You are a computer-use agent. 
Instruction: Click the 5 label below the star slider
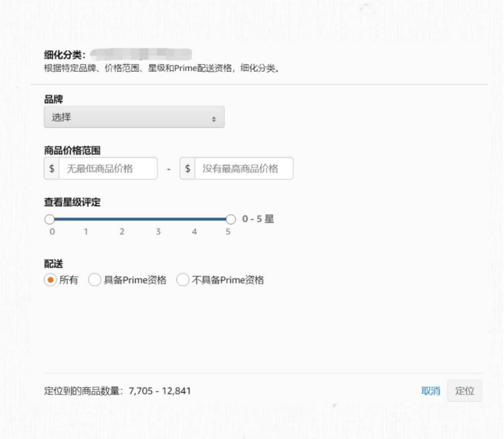(228, 231)
